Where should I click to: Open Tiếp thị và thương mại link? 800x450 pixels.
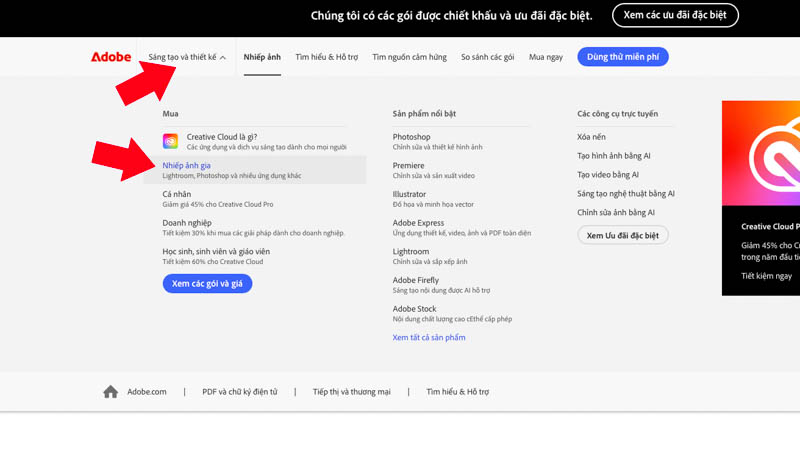(x=352, y=392)
